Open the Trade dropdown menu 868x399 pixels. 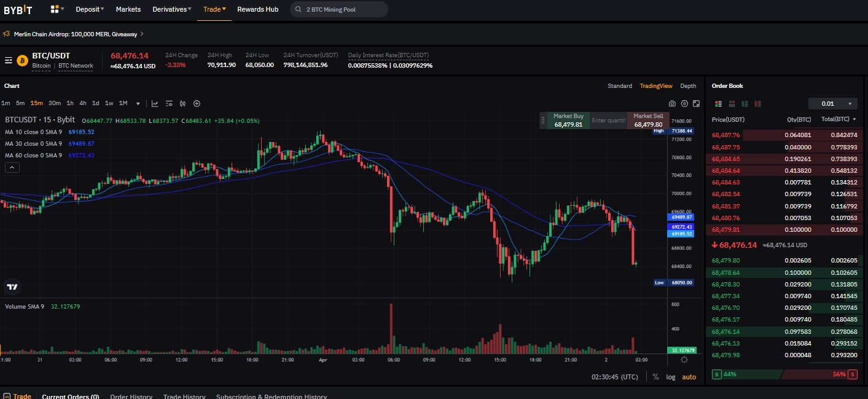tap(214, 9)
